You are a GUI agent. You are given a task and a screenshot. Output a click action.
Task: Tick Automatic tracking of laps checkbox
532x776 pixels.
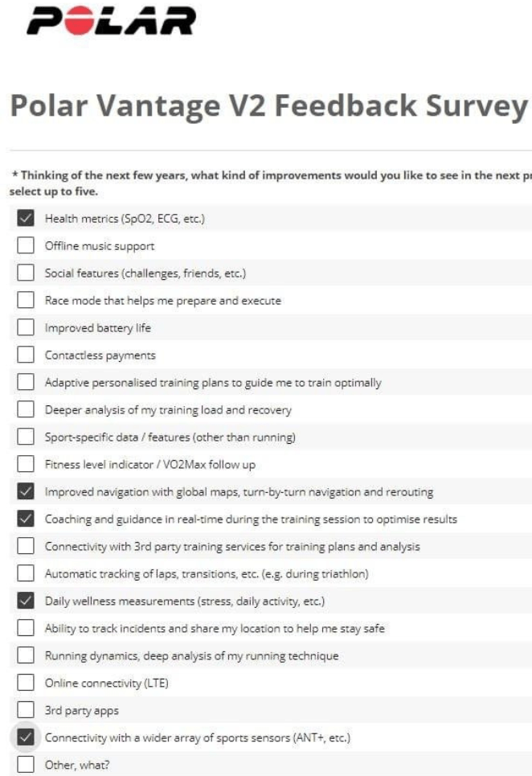point(26,574)
